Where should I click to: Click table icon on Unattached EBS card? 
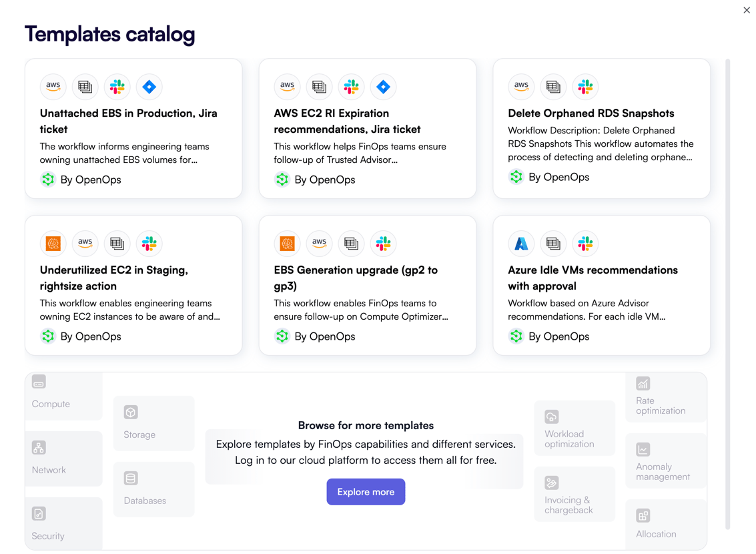[85, 87]
